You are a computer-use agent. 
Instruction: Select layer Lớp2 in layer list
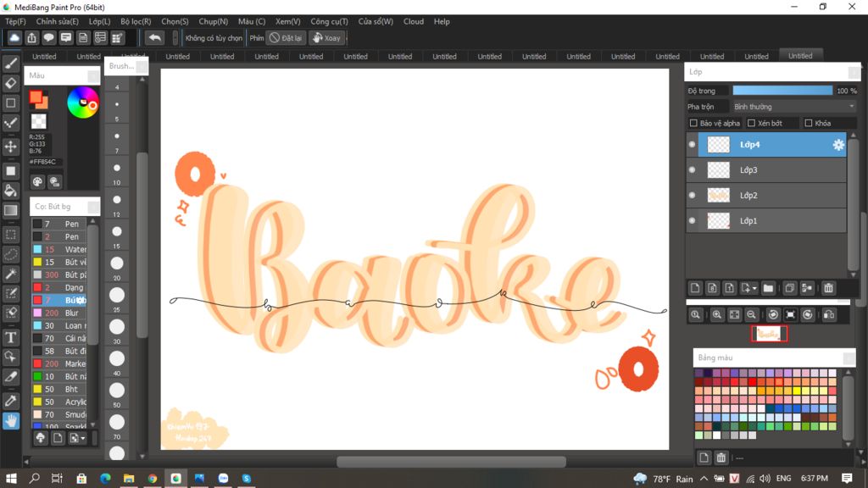click(766, 196)
